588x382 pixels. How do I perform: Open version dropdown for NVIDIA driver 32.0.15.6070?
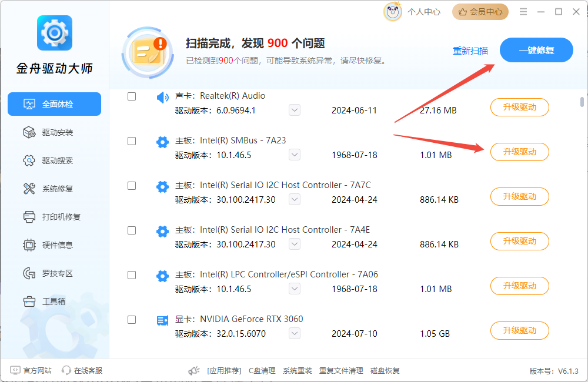click(295, 333)
